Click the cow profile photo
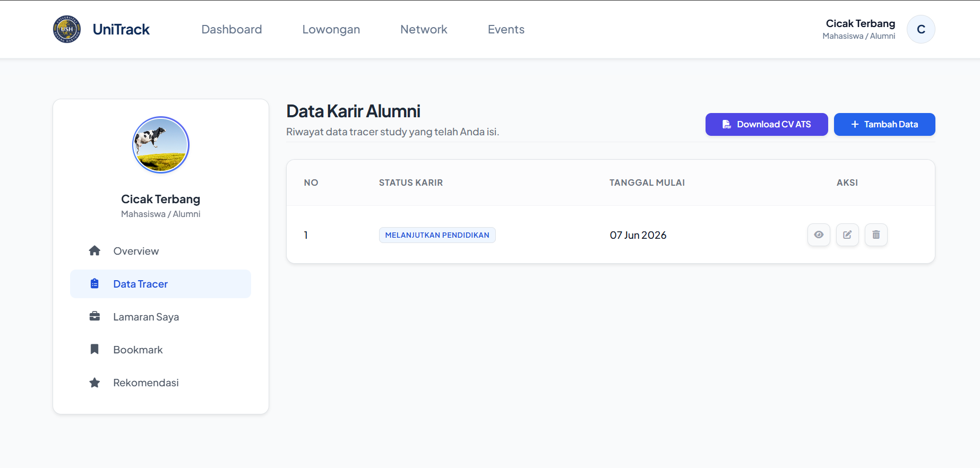The height and width of the screenshot is (468, 980). [x=161, y=145]
